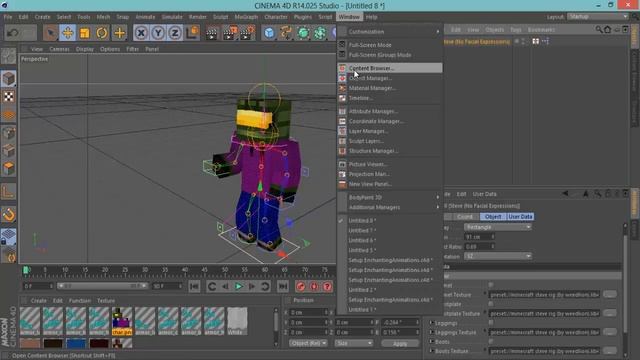Select the char.skin material thumbnail

pyautogui.click(x=122, y=321)
